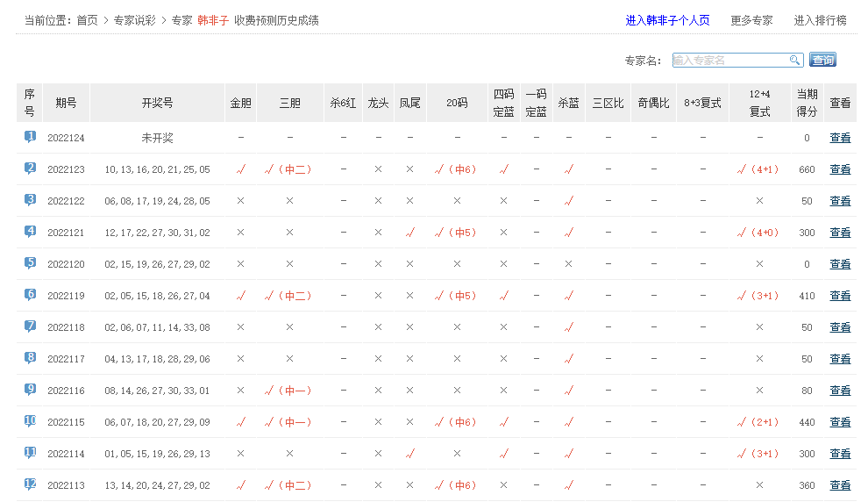Click expert name 韩非子 in breadcrumb
The image size is (868, 502).
coord(213,20)
